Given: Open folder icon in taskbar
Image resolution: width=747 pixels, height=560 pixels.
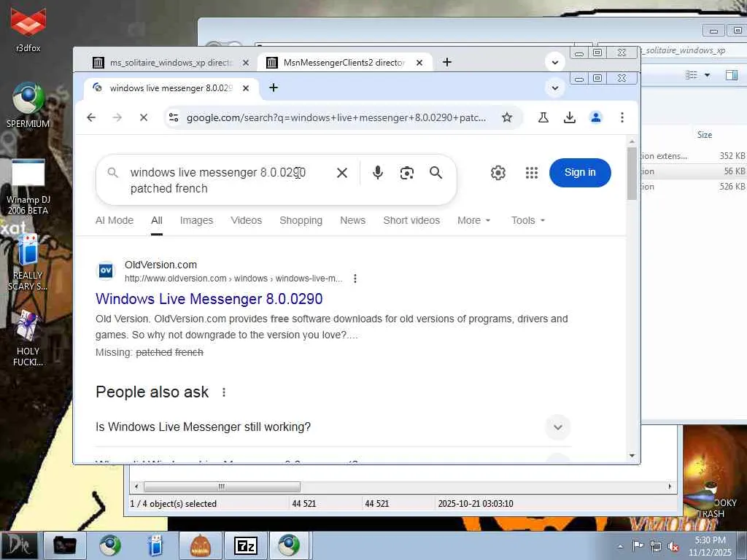Looking at the screenshot, I should click(65, 545).
